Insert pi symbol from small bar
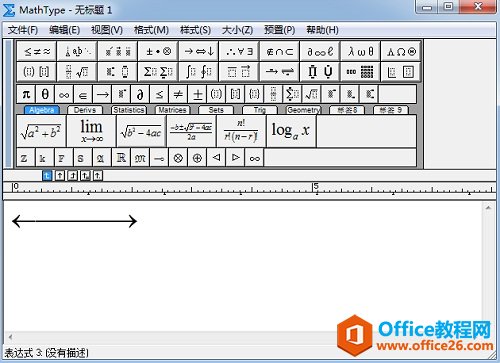Viewport: 500px width, 363px height. coord(26,94)
